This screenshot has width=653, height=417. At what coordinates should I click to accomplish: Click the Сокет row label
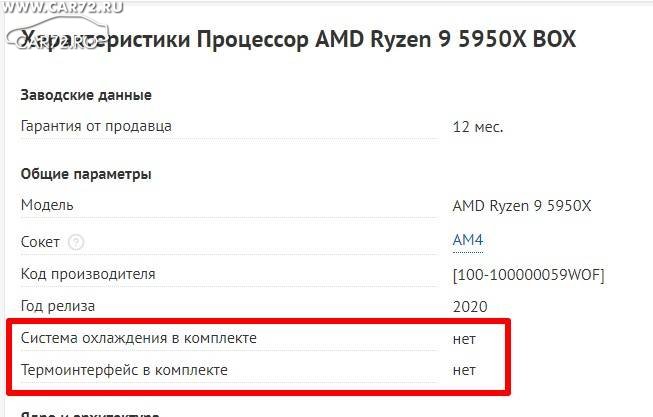click(40, 242)
